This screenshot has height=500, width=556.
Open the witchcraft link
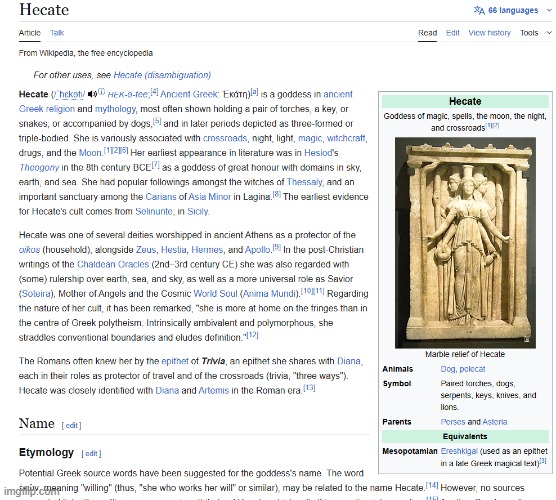coord(346,138)
